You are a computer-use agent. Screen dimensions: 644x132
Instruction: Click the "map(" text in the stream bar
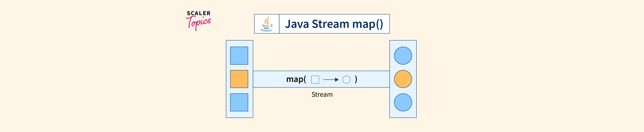coord(296,79)
